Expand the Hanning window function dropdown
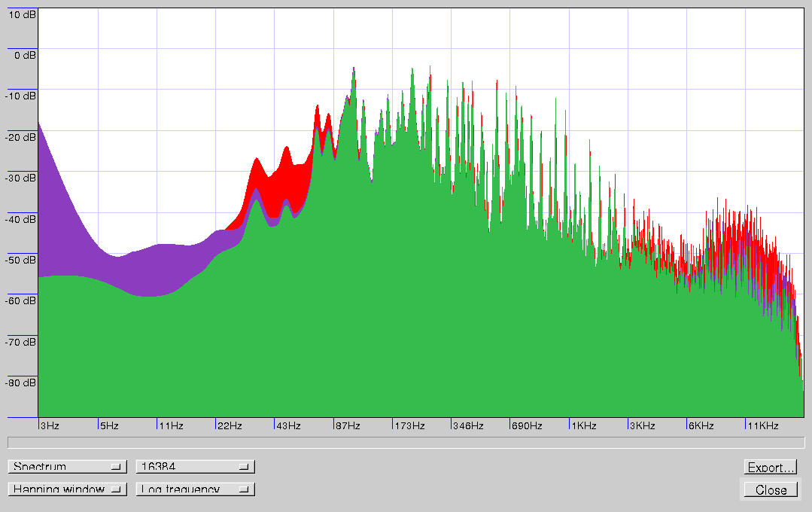Viewport: 812px width, 512px height. [x=67, y=489]
